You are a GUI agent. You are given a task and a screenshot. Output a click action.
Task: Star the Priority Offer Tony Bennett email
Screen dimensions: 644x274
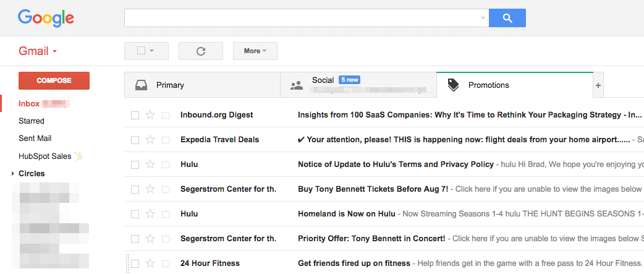click(x=150, y=238)
